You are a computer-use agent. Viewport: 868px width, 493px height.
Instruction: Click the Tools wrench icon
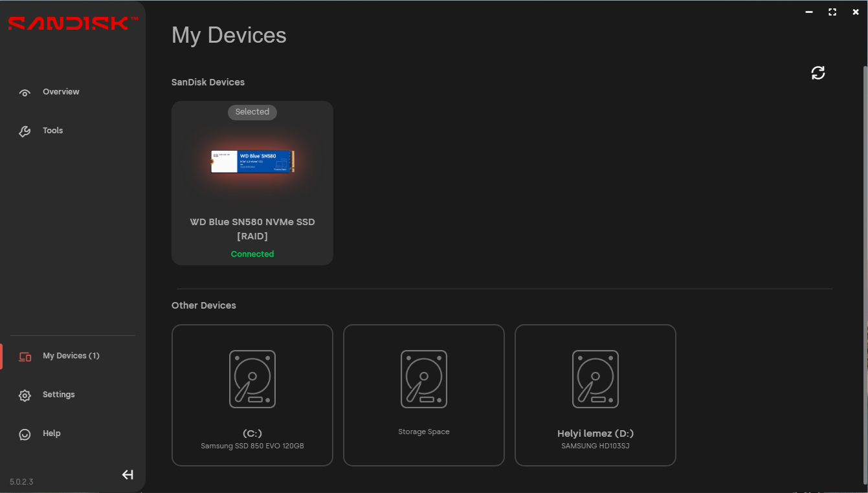pos(25,131)
